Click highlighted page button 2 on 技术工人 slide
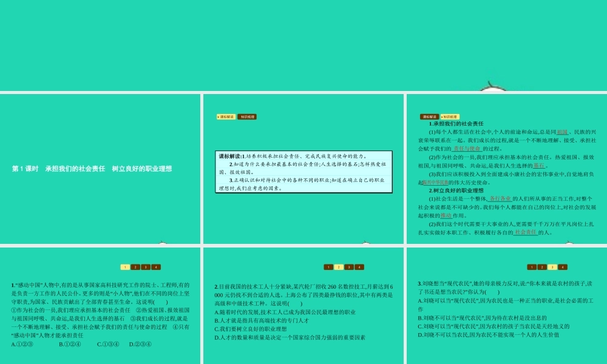Screen dimensions: 607x364 (339, 267)
